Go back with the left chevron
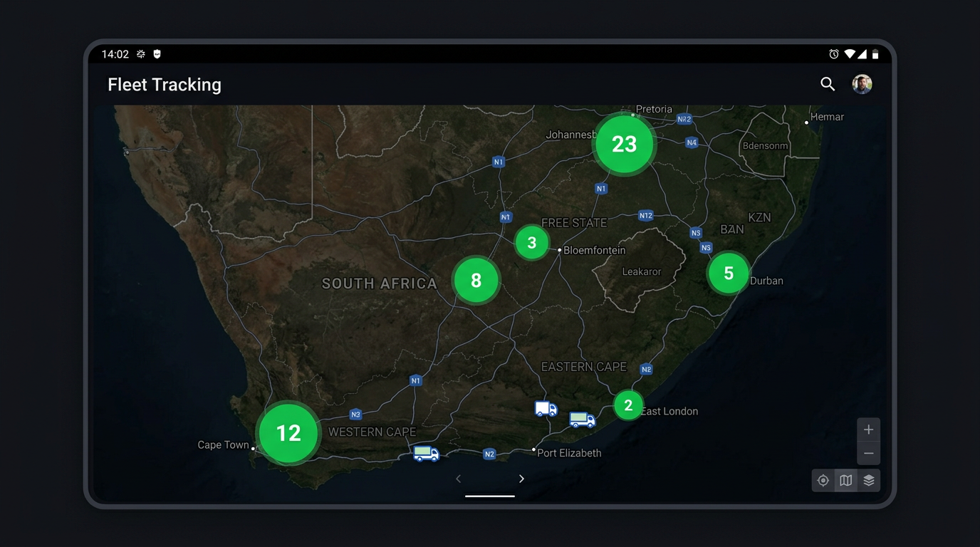 coord(459,479)
